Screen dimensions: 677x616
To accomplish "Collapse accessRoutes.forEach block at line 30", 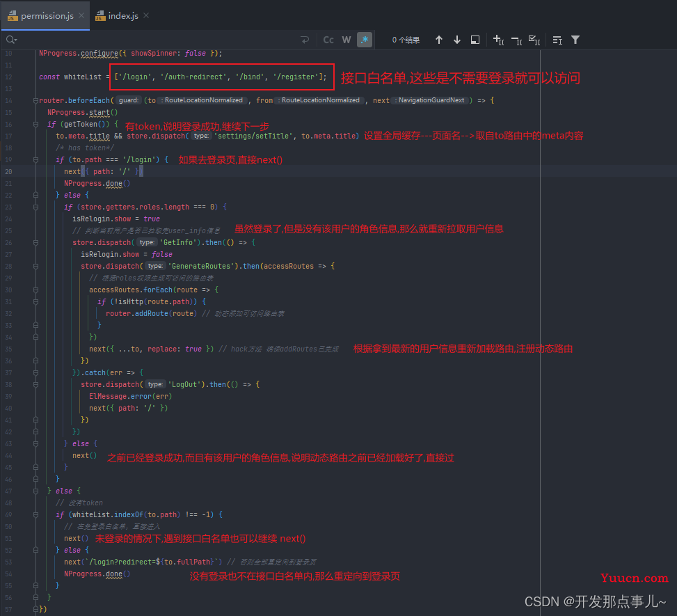I will point(36,290).
